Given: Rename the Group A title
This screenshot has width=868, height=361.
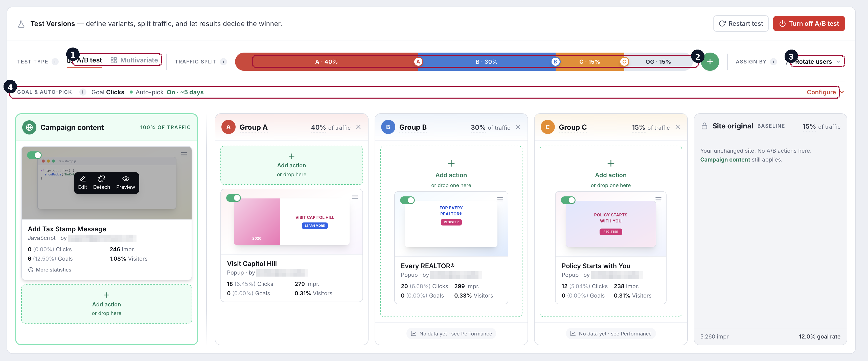Looking at the screenshot, I should click(253, 127).
